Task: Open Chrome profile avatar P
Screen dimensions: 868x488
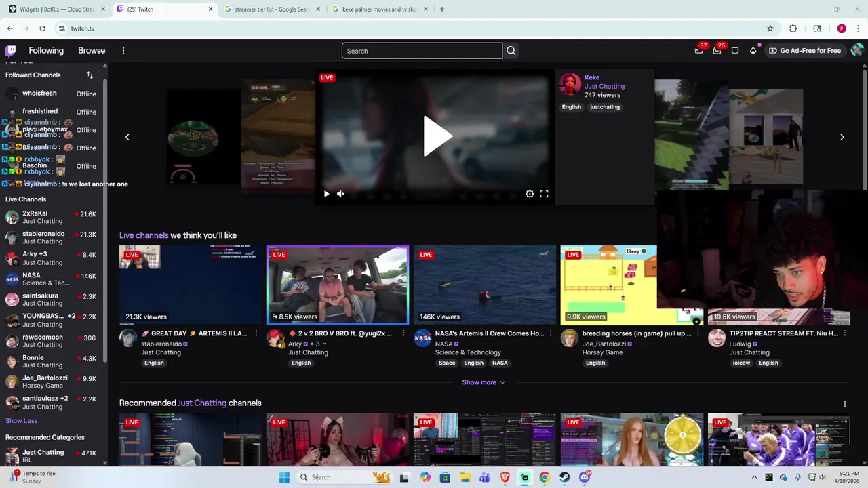Action: tap(842, 28)
